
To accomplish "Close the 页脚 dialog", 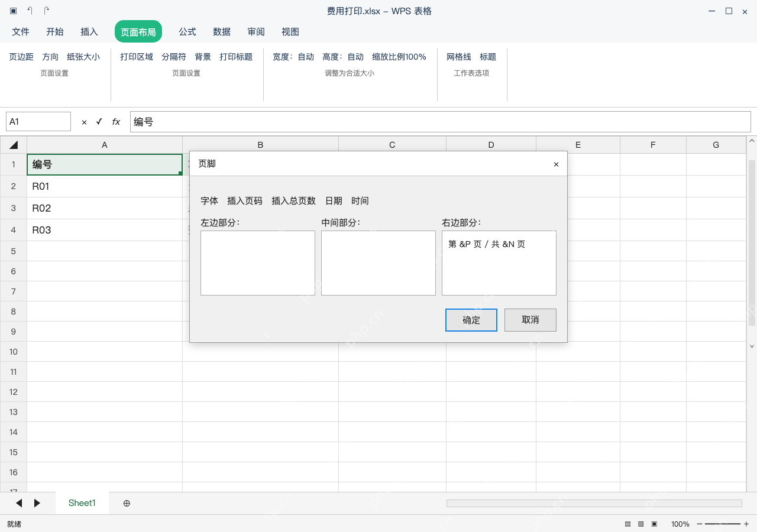I will 556,164.
